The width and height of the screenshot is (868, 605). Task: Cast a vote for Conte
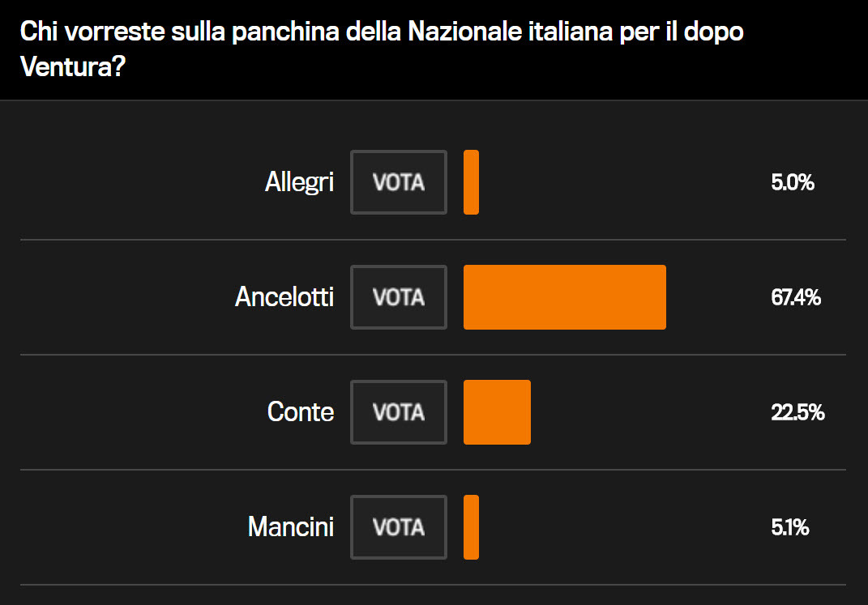click(399, 412)
